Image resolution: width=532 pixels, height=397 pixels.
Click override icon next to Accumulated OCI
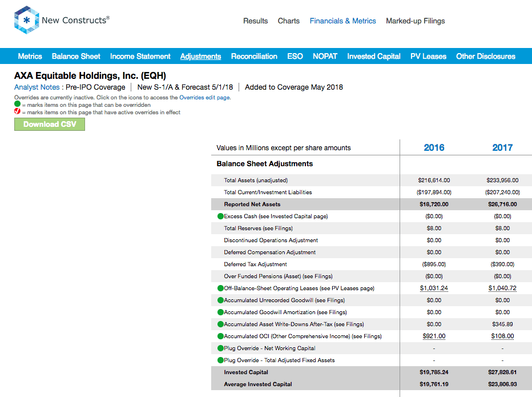pyautogui.click(x=220, y=336)
